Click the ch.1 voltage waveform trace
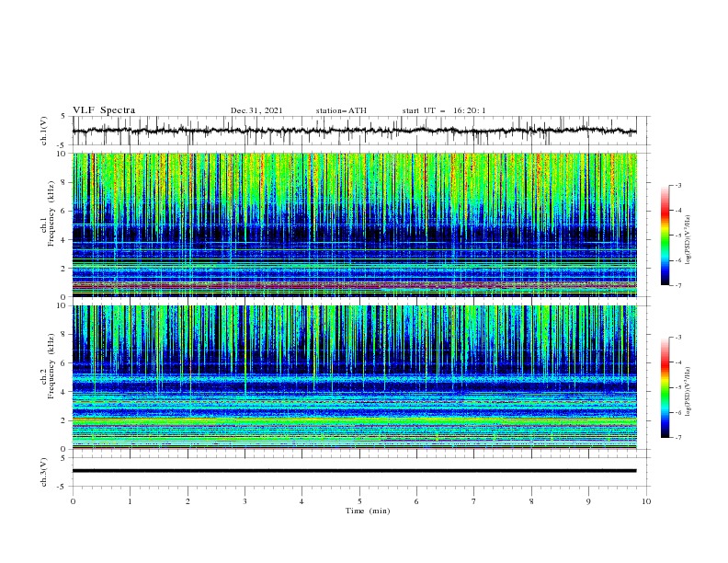Viewport: 728px width, 563px height. coord(355,131)
